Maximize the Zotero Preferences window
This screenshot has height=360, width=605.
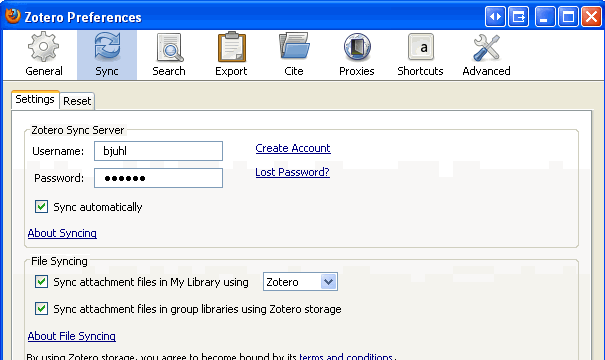(568, 17)
